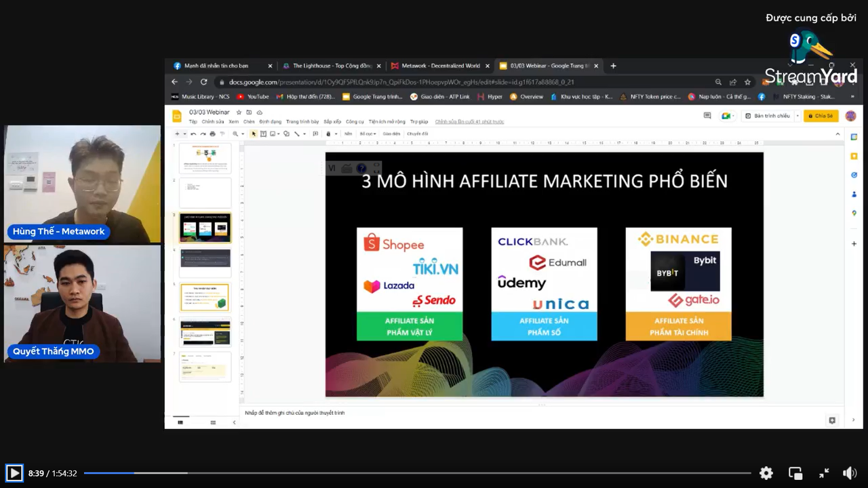Open the Trang trình bày menu
Viewport: 868px width, 488px height.
tap(302, 122)
